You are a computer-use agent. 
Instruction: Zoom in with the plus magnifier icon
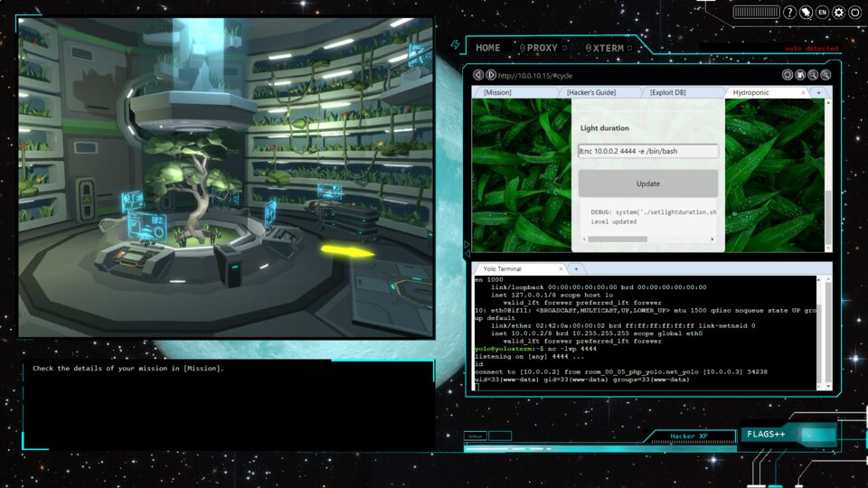(x=826, y=75)
